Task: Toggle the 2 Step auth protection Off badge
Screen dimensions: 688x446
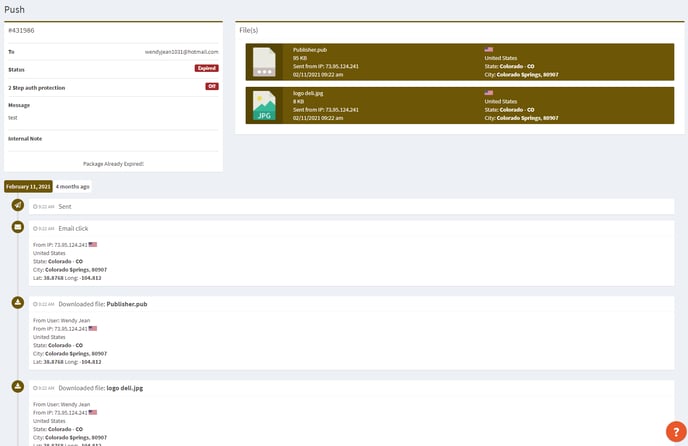Action: (x=212, y=87)
